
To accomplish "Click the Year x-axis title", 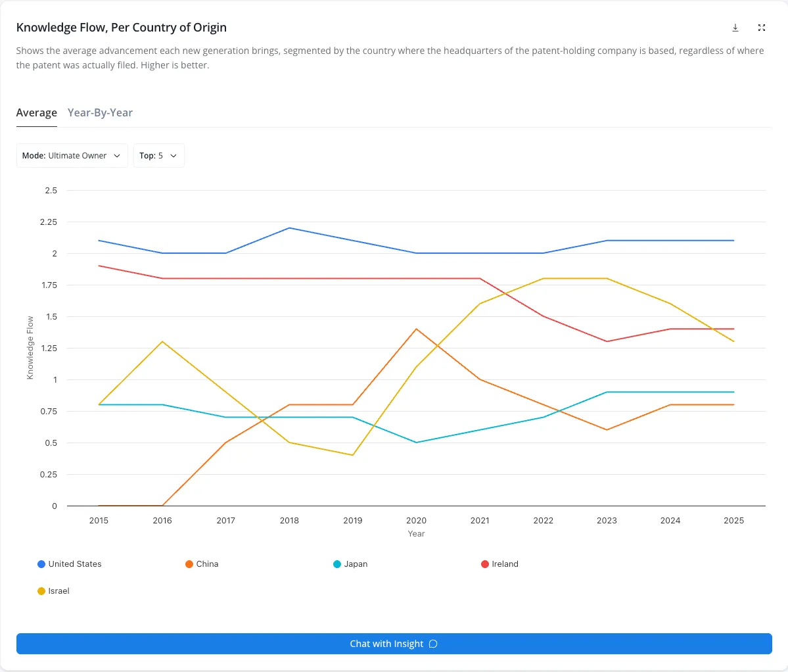I will (x=416, y=534).
